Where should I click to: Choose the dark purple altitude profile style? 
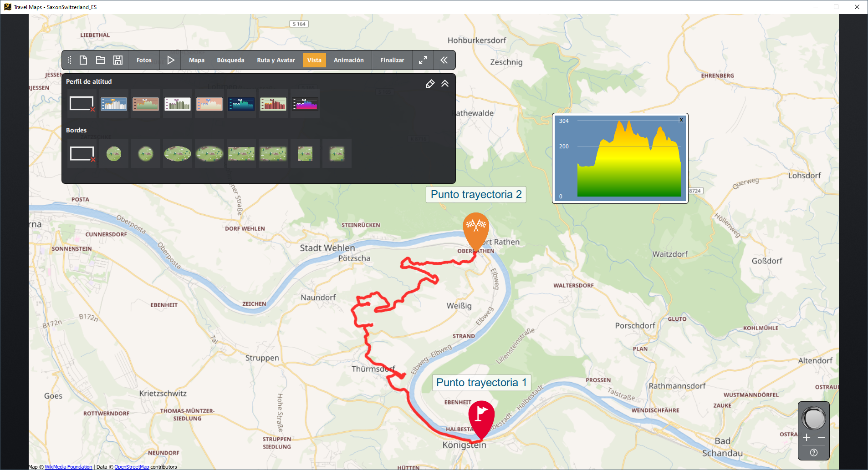[x=305, y=104]
